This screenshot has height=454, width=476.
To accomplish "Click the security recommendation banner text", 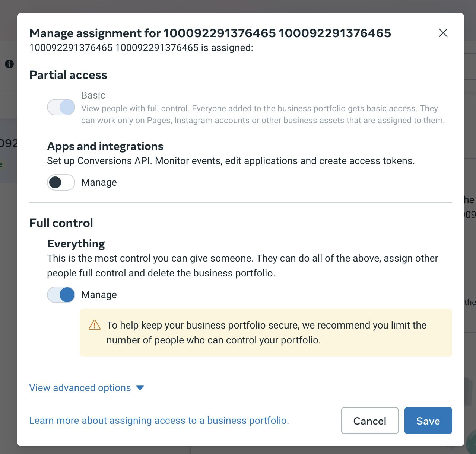I will pyautogui.click(x=266, y=333).
